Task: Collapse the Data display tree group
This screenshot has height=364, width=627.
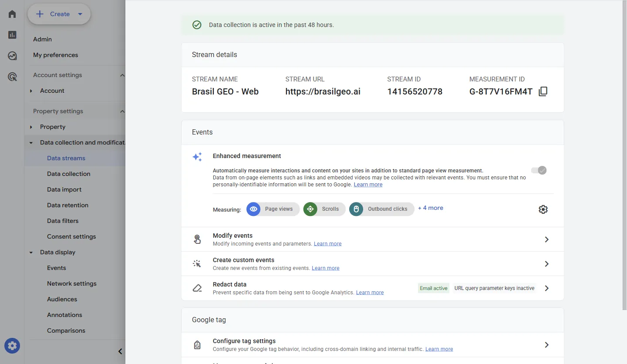Action: point(31,253)
